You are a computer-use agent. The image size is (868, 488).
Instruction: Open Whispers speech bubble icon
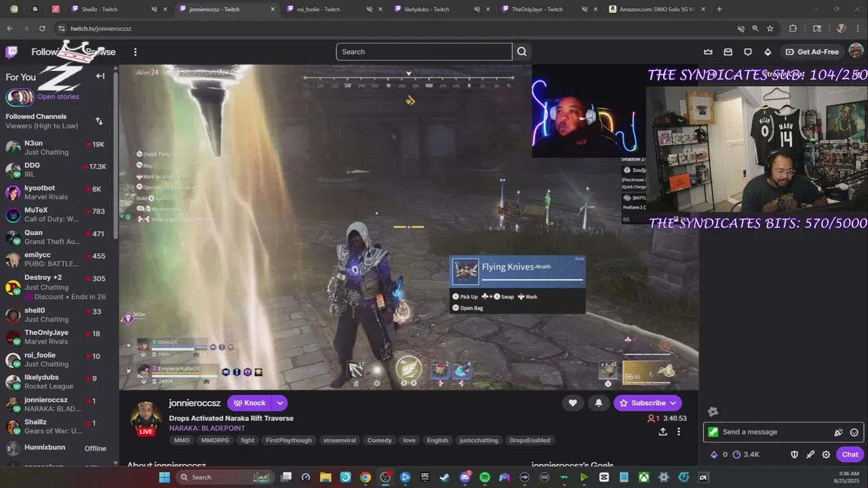pos(747,52)
